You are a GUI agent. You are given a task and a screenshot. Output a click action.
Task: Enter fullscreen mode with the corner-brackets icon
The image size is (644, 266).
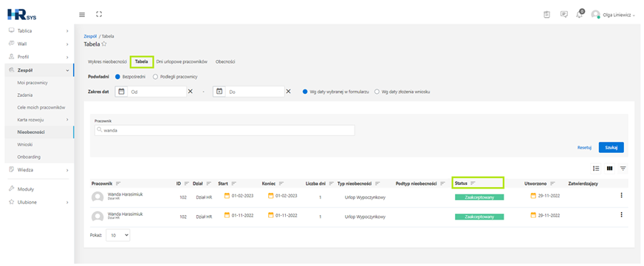coord(98,14)
